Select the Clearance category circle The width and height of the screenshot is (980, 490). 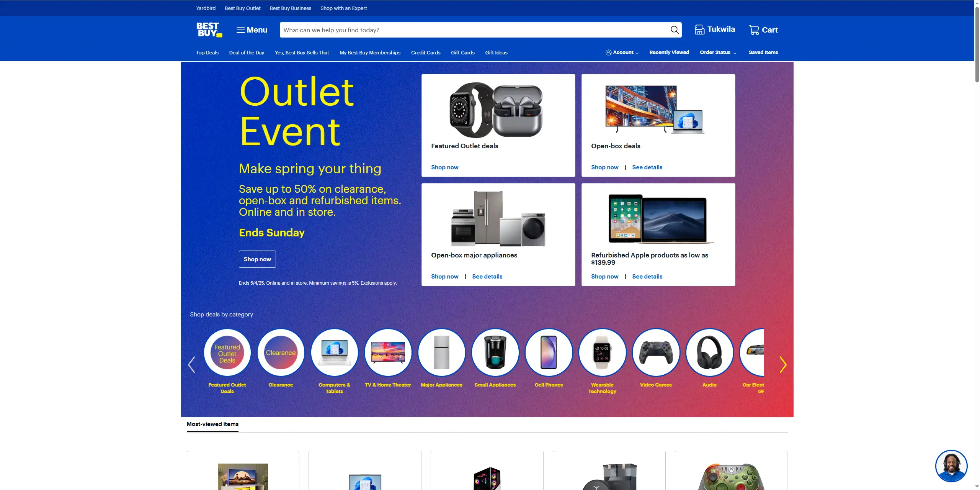tap(281, 352)
